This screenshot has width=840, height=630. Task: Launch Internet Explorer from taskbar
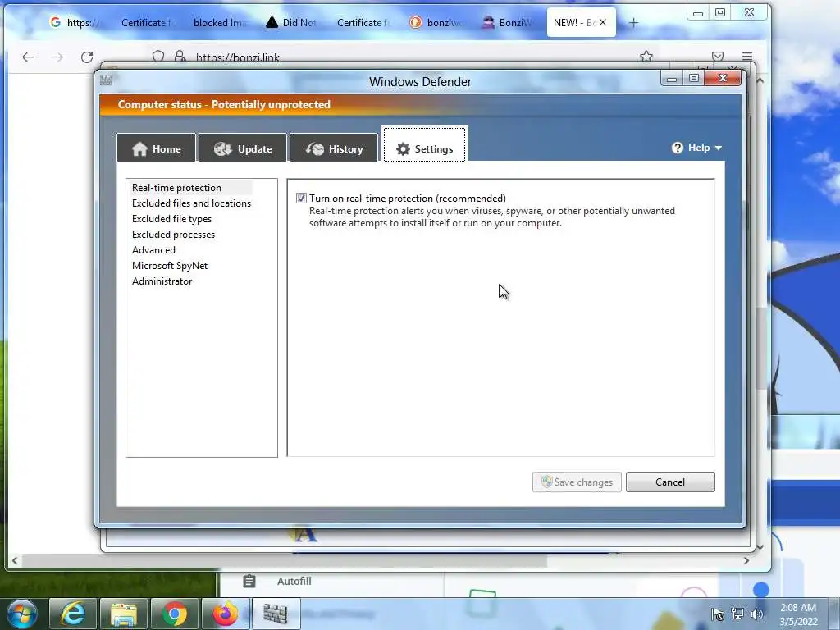tap(73, 614)
